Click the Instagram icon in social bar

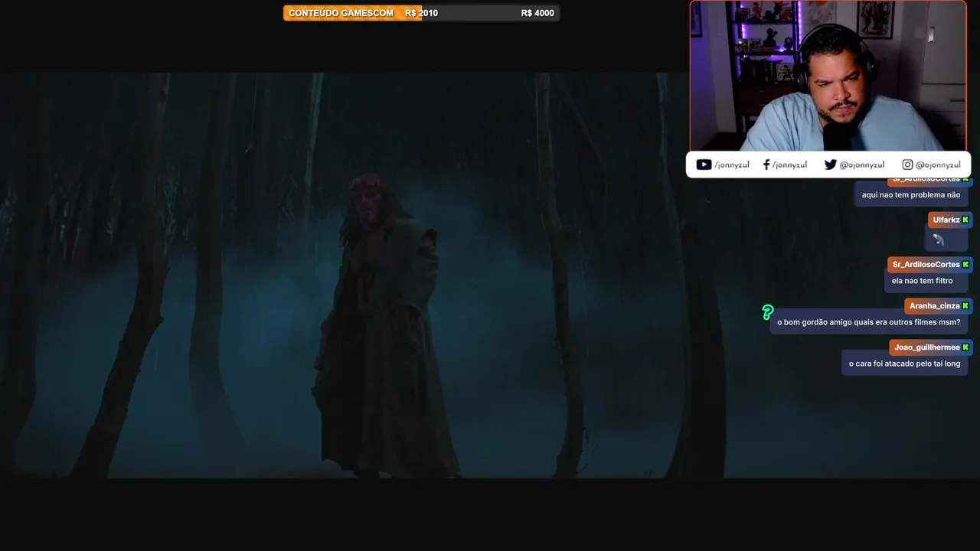pyautogui.click(x=907, y=165)
